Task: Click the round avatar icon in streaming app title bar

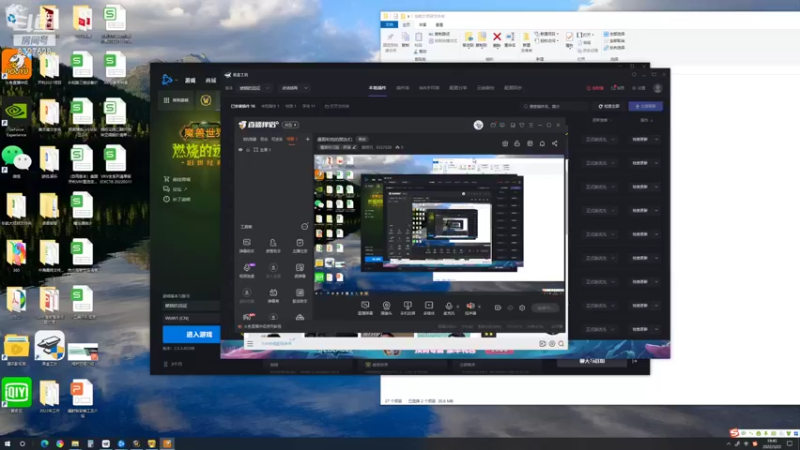Action: click(478, 125)
